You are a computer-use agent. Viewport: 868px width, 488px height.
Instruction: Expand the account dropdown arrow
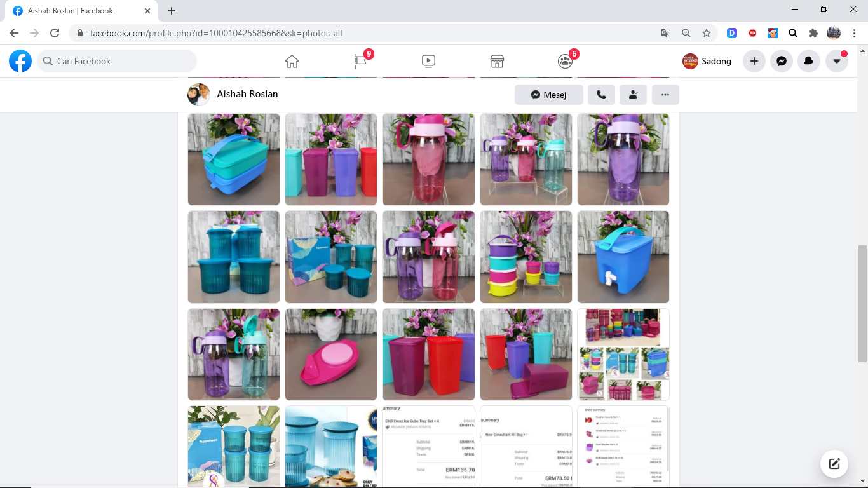(x=837, y=61)
